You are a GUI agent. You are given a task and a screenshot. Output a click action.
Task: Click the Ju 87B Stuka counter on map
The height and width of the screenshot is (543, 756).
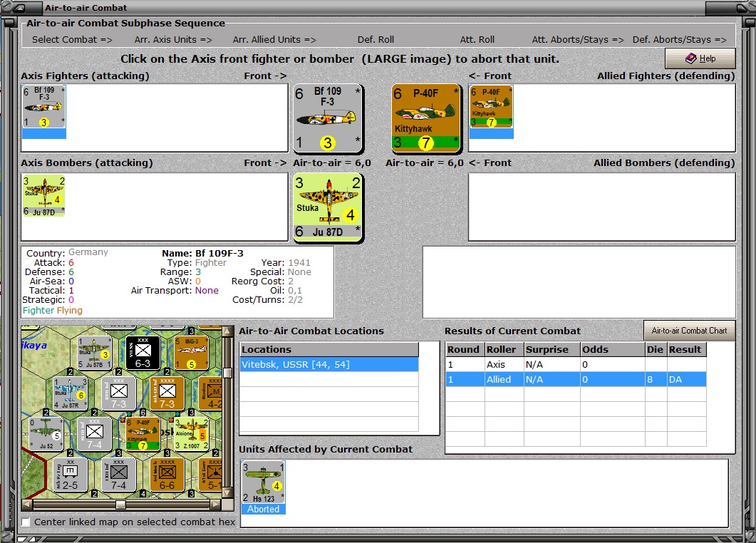pyautogui.click(x=94, y=353)
